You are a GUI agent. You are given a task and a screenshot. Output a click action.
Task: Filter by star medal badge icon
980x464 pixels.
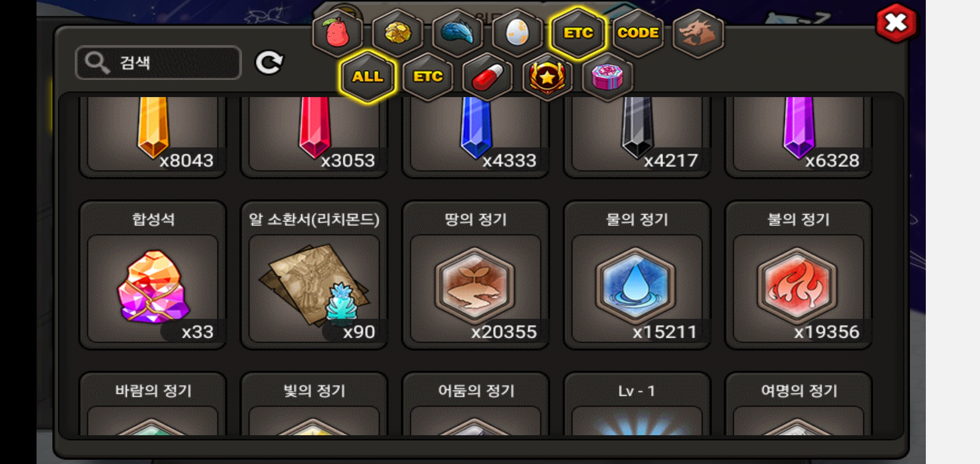(x=548, y=77)
